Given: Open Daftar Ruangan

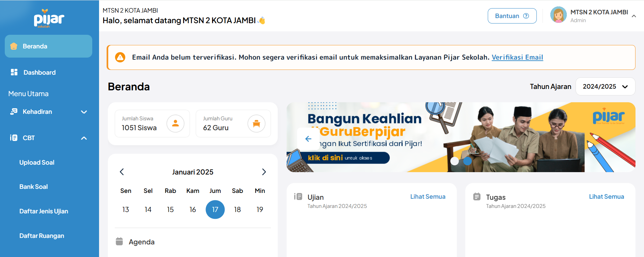Looking at the screenshot, I should tap(42, 236).
